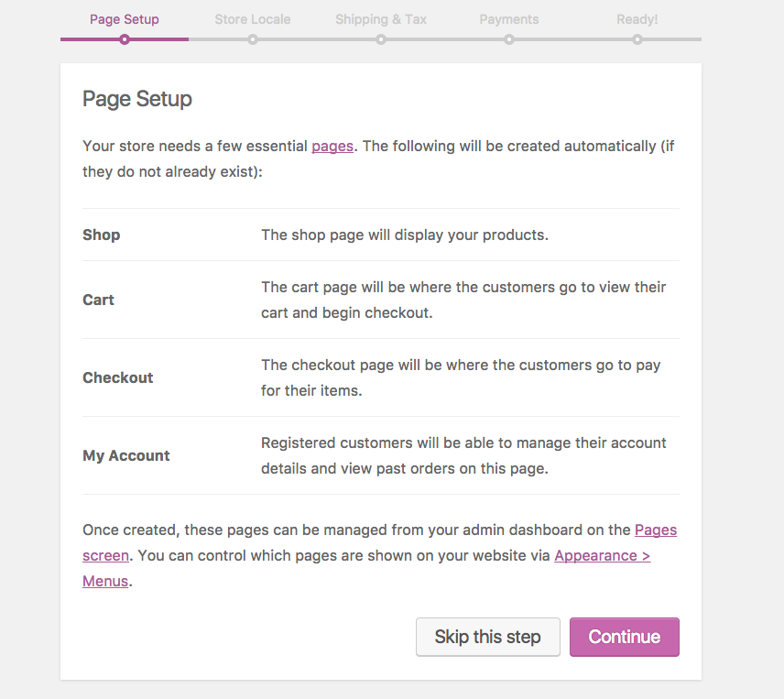Viewport: 784px width, 699px height.
Task: Open the "Appearance > Menus" link
Action: point(602,556)
